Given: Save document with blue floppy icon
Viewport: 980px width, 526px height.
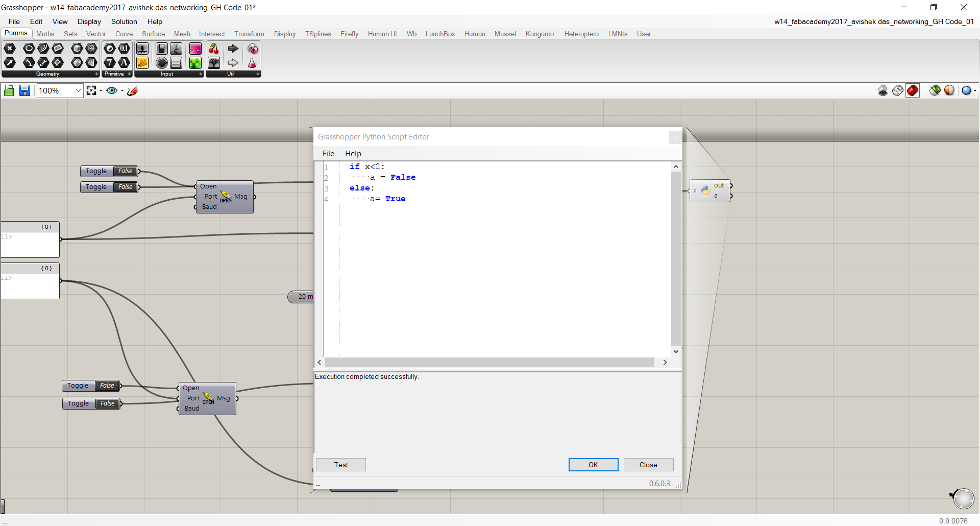Looking at the screenshot, I should 24,91.
